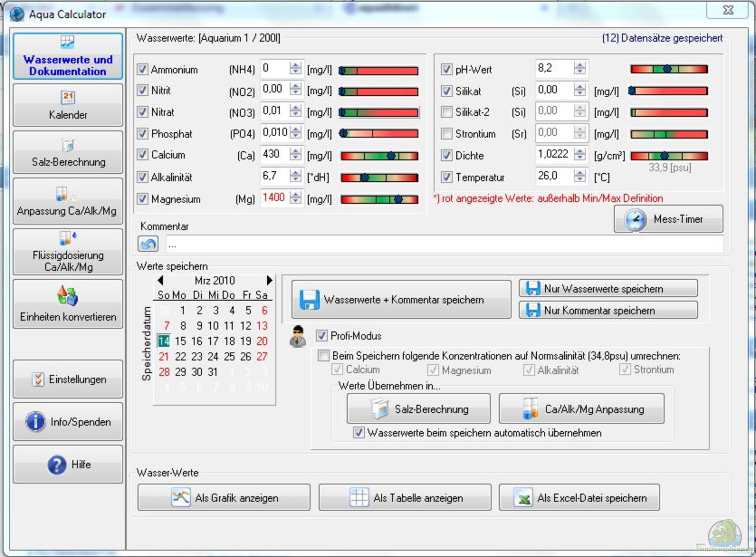756x557 pixels.
Task: Click the Ca/Alk/Mg Anpassung button
Action: point(581,409)
